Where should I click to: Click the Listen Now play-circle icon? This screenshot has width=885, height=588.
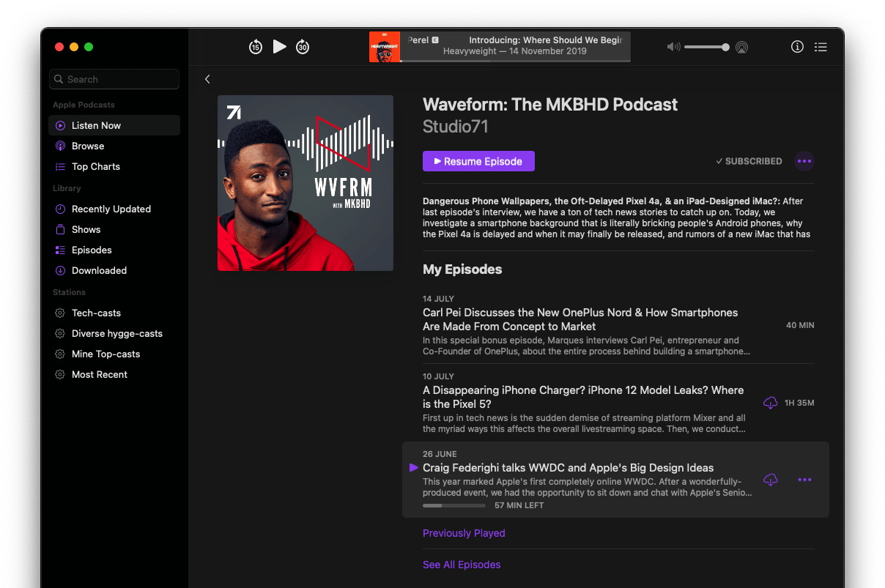60,126
